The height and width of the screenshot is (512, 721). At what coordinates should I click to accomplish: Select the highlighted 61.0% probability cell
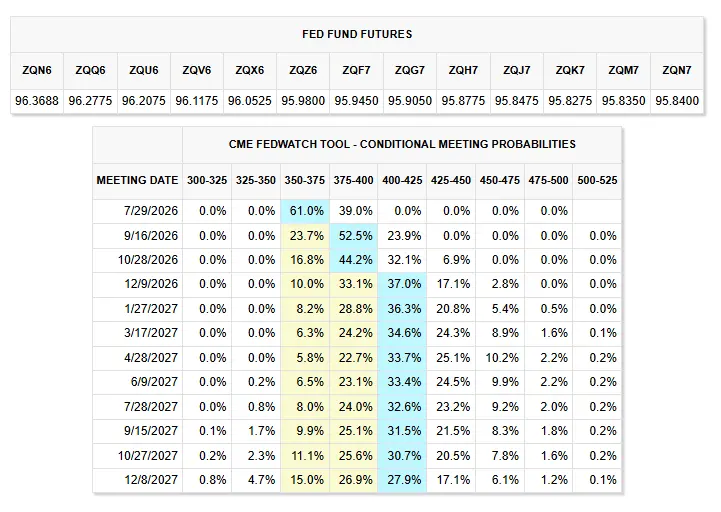307,211
